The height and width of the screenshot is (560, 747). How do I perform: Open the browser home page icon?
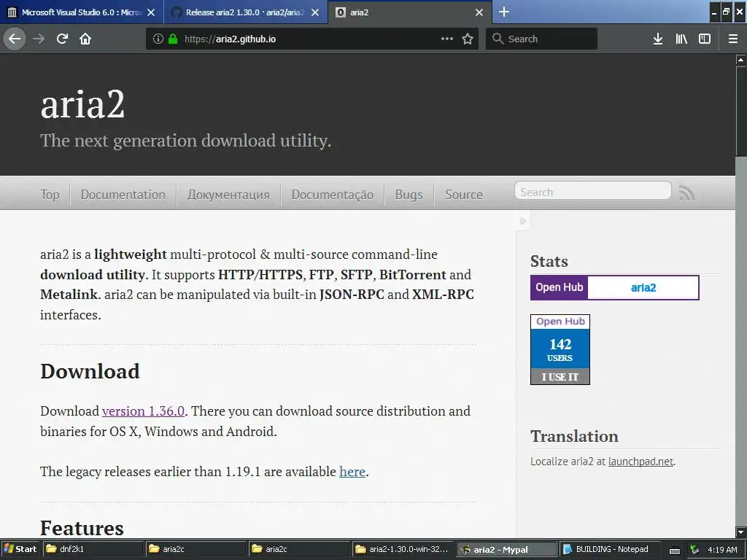click(85, 39)
